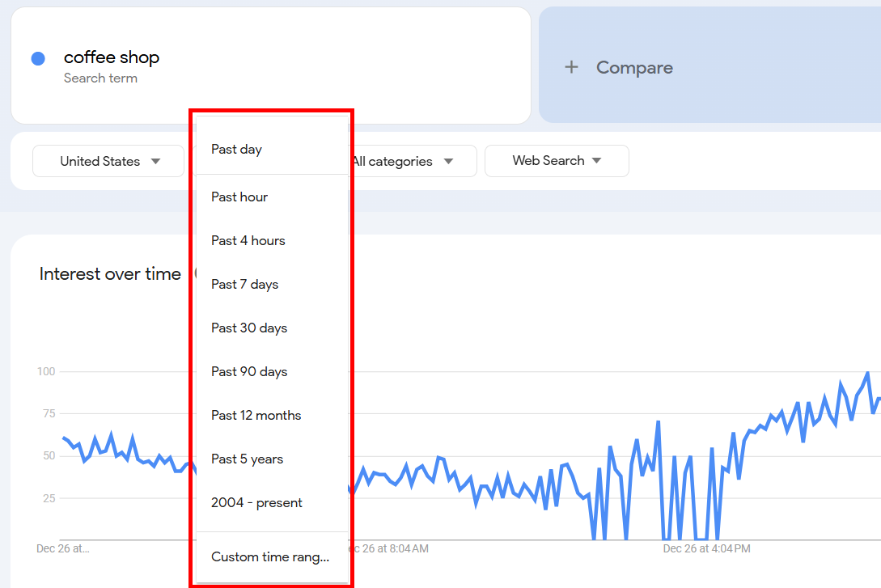Open the "Web Search" type dropdown
This screenshot has height=588, width=881.
(557, 161)
